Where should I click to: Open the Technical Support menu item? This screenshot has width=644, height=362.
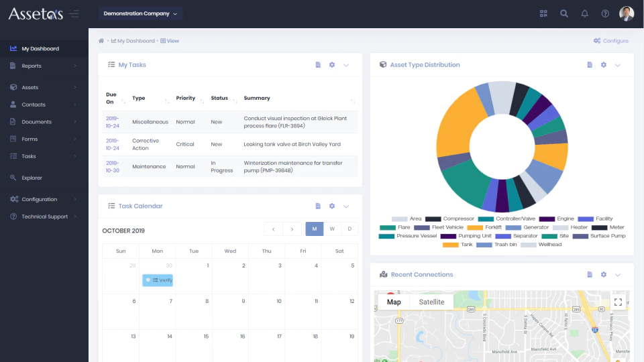click(x=44, y=217)
